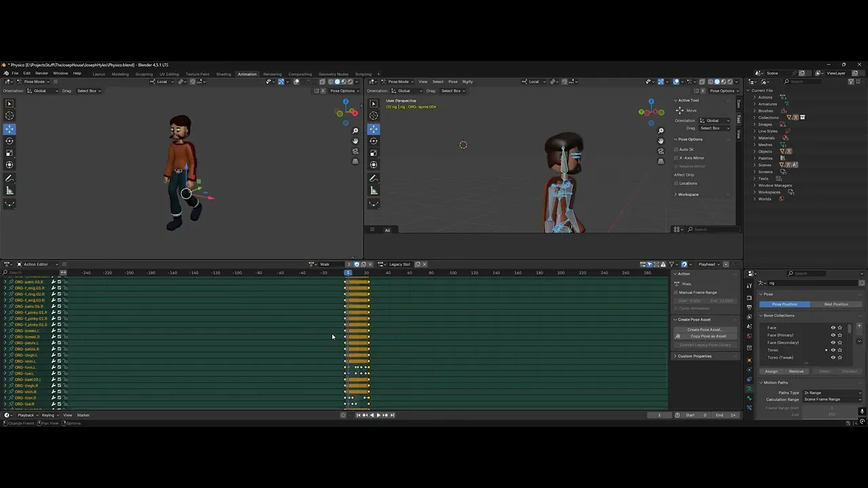The image size is (868, 488).
Task: Click the End frame field in the timeline
Action: coord(726,415)
